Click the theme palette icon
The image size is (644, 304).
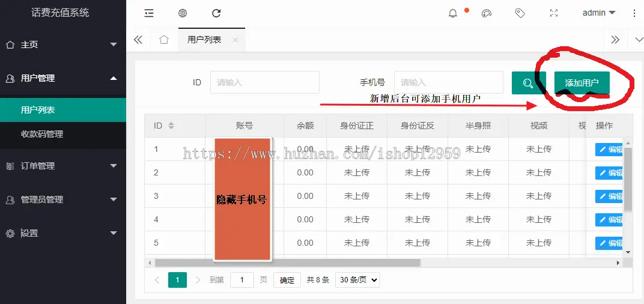[487, 13]
